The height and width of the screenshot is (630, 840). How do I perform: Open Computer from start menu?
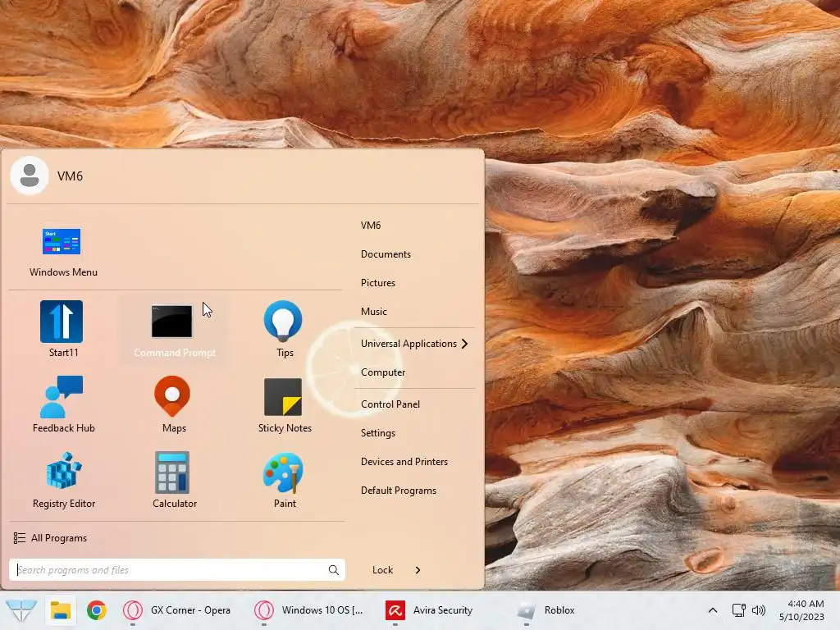(382, 372)
